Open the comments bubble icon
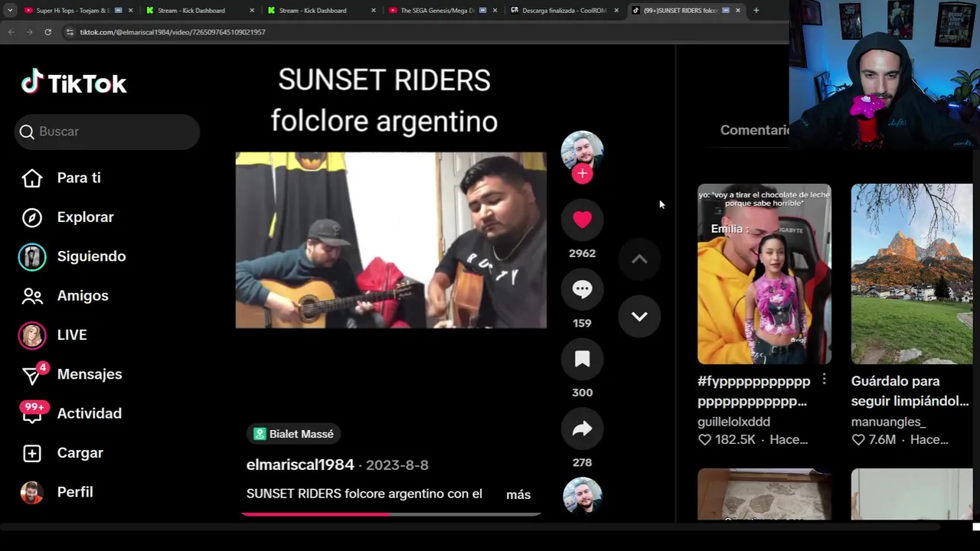 [x=582, y=289]
